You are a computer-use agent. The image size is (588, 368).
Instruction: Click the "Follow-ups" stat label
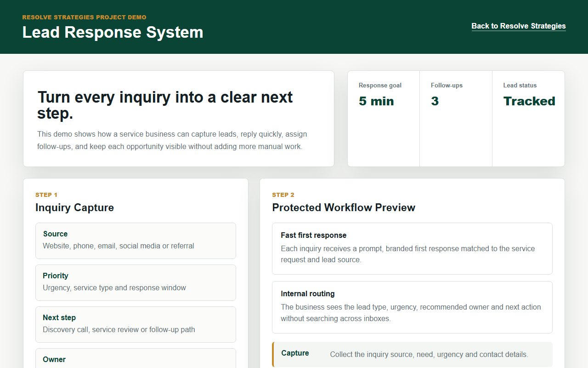click(x=447, y=85)
